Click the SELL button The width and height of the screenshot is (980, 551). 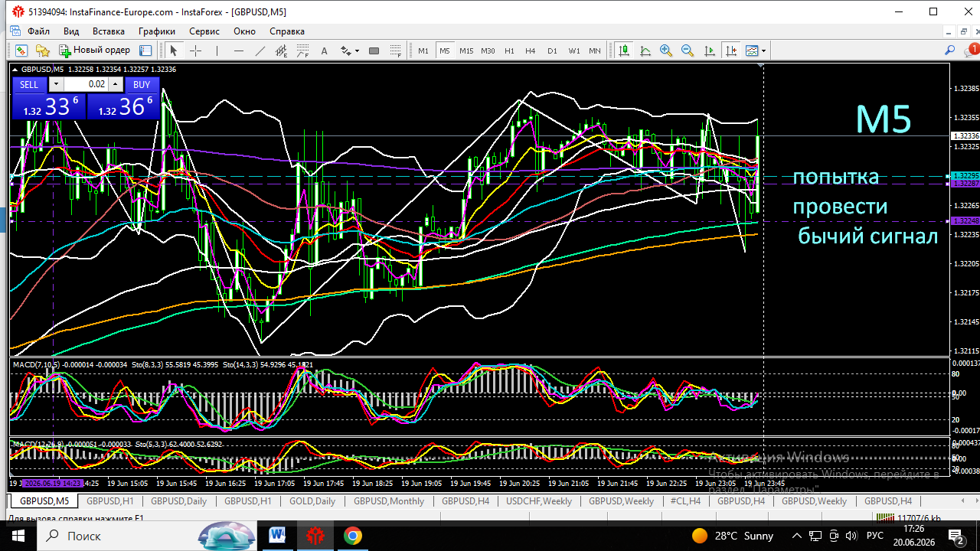coord(29,84)
